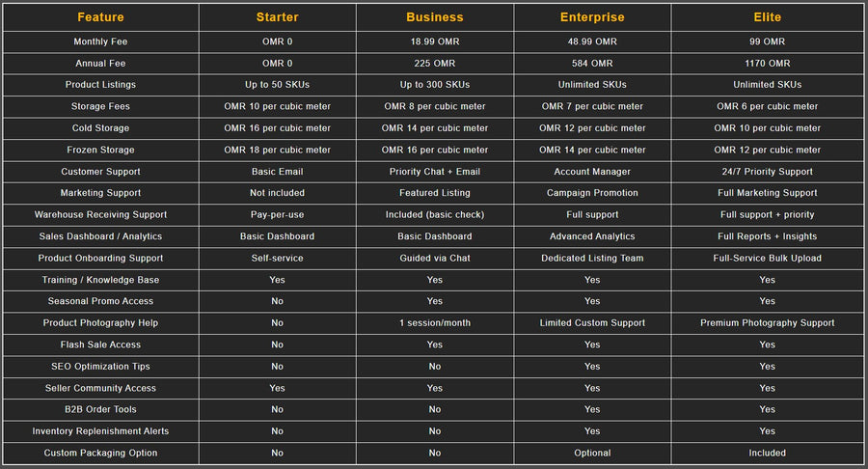Screen dimensions: 868x469
Task: Click the Inventory Replenishment Alerts row label
Action: point(100,431)
